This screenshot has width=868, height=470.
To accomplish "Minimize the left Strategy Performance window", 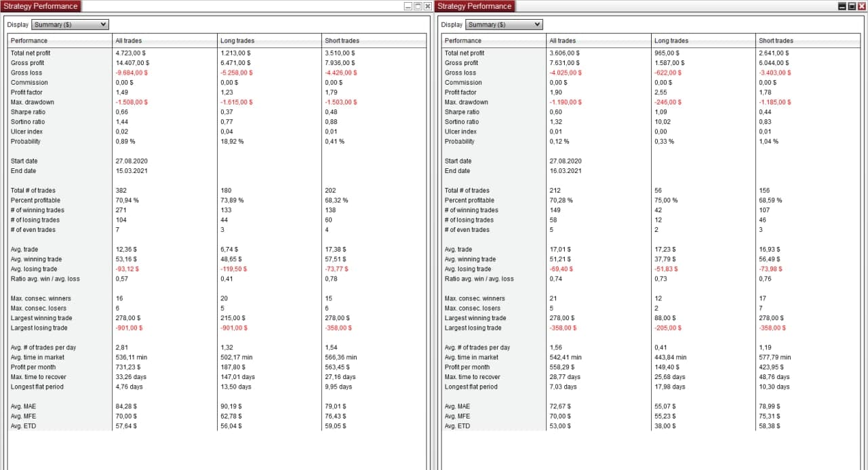I will [408, 6].
